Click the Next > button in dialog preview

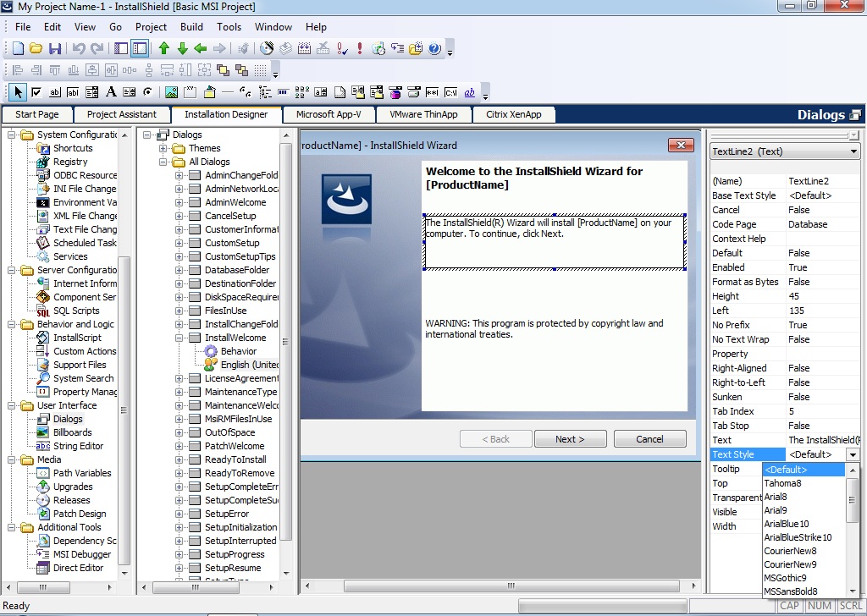570,439
